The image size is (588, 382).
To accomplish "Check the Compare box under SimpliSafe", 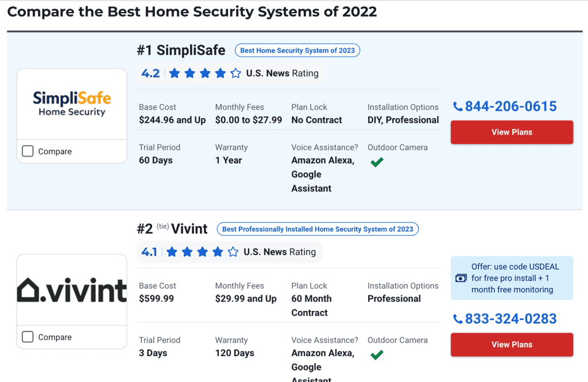I will pos(28,151).
